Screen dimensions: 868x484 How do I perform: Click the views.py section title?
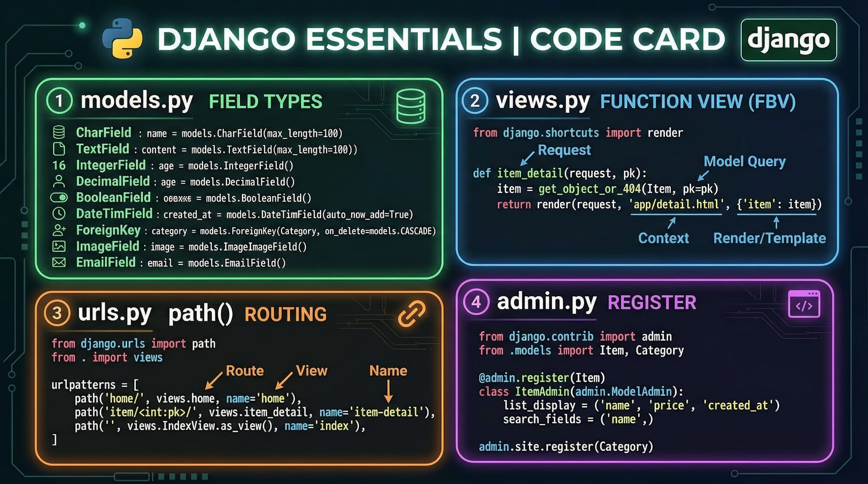tap(542, 101)
